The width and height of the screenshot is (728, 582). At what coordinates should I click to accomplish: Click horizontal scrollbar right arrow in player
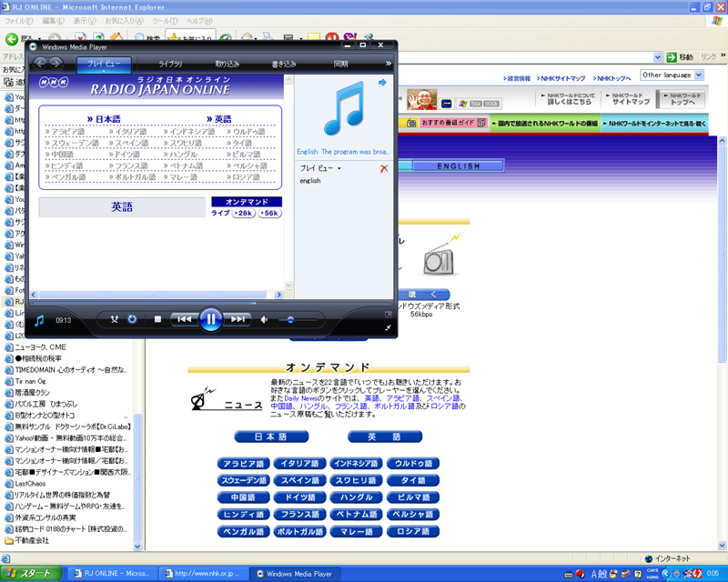click(278, 295)
